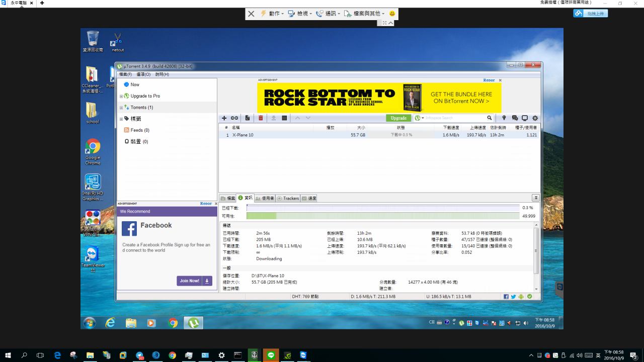
Task: Open the 檔案(F) menu
Action: coord(125,74)
